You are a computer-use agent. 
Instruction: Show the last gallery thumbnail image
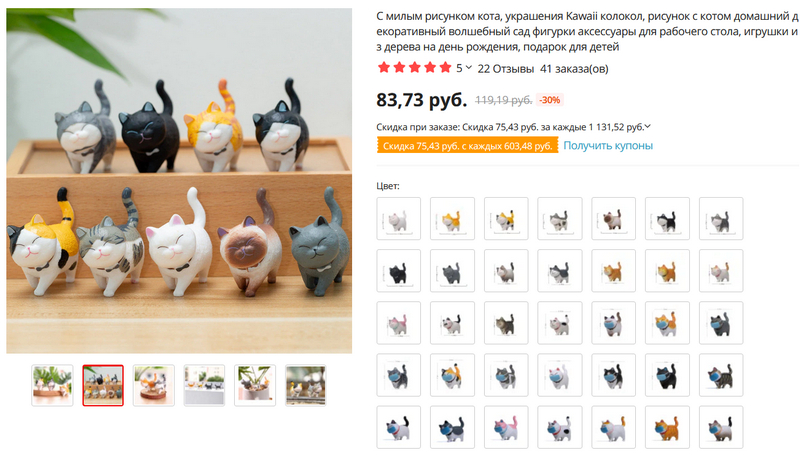click(306, 386)
